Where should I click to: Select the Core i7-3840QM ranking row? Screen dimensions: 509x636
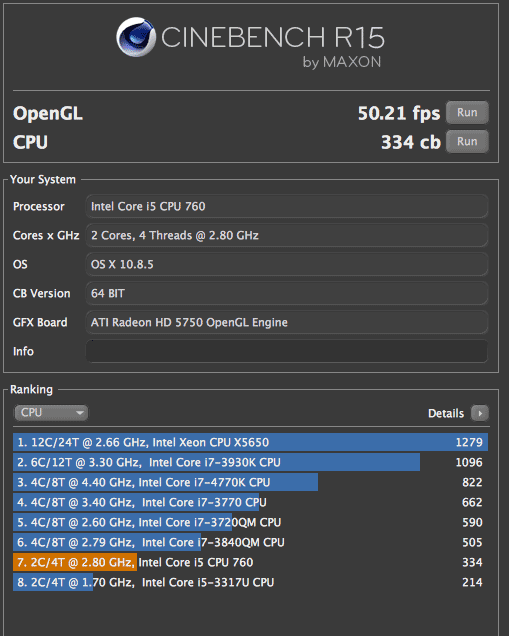pyautogui.click(x=250, y=542)
